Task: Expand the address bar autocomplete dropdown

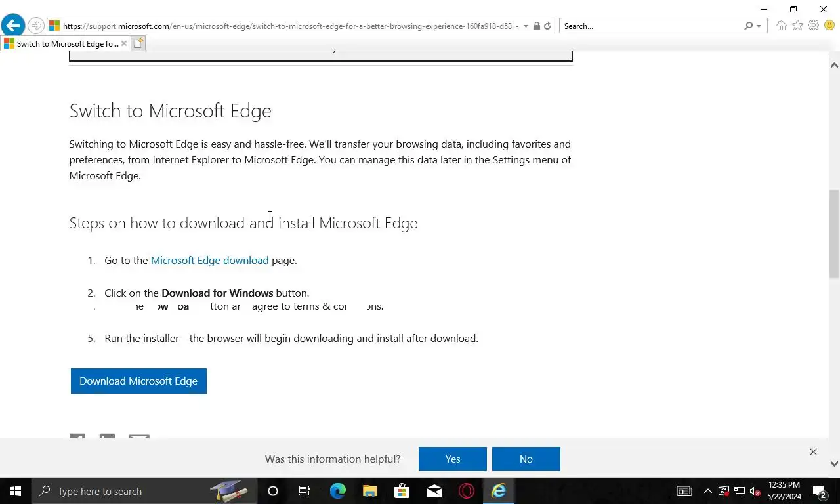Action: click(x=526, y=26)
